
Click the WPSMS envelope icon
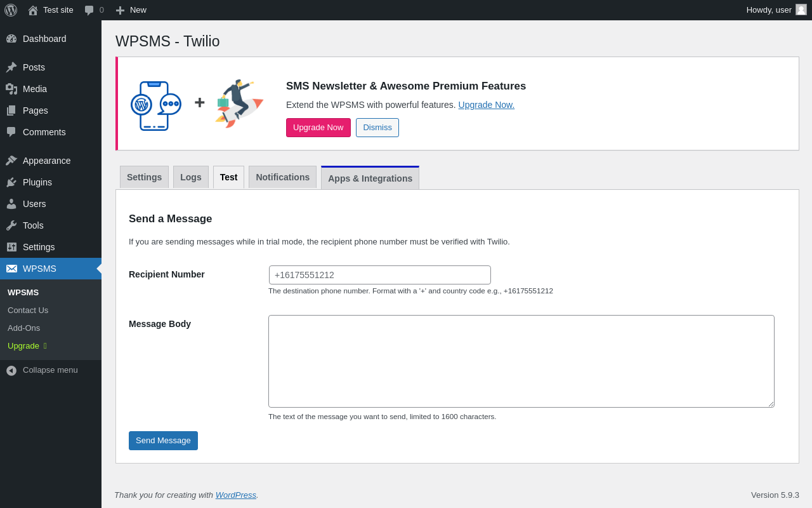point(11,269)
